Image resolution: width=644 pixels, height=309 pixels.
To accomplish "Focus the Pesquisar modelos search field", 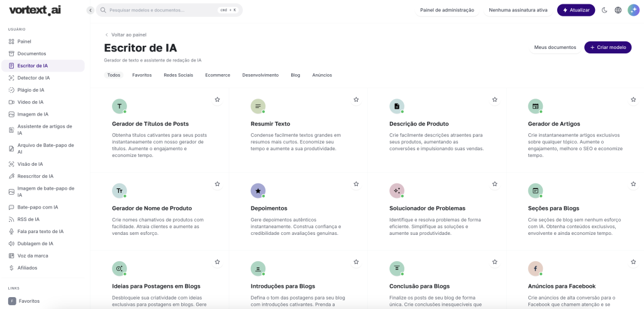I will pyautogui.click(x=169, y=10).
